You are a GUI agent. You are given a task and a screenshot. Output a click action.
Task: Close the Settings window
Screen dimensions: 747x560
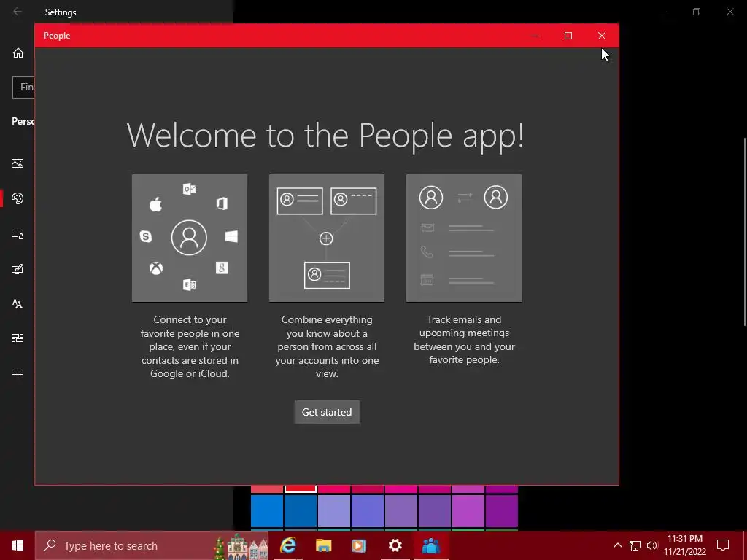(729, 12)
